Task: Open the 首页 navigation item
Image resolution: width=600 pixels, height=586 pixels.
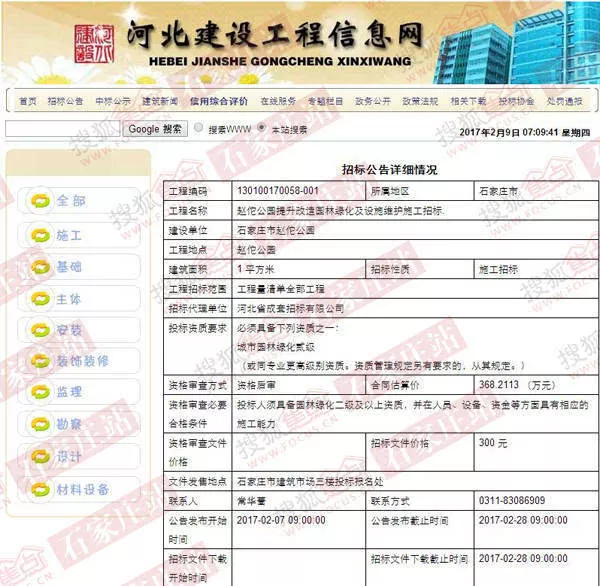Action: point(27,101)
